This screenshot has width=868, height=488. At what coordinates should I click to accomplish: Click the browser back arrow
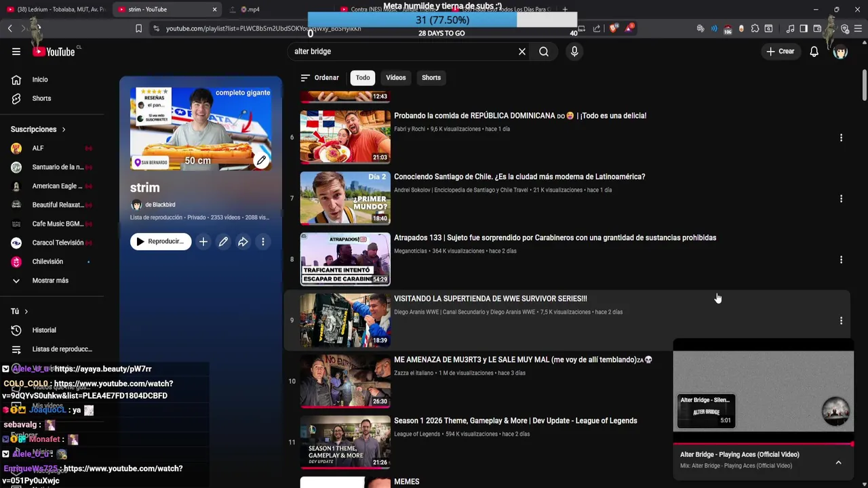click(x=10, y=28)
